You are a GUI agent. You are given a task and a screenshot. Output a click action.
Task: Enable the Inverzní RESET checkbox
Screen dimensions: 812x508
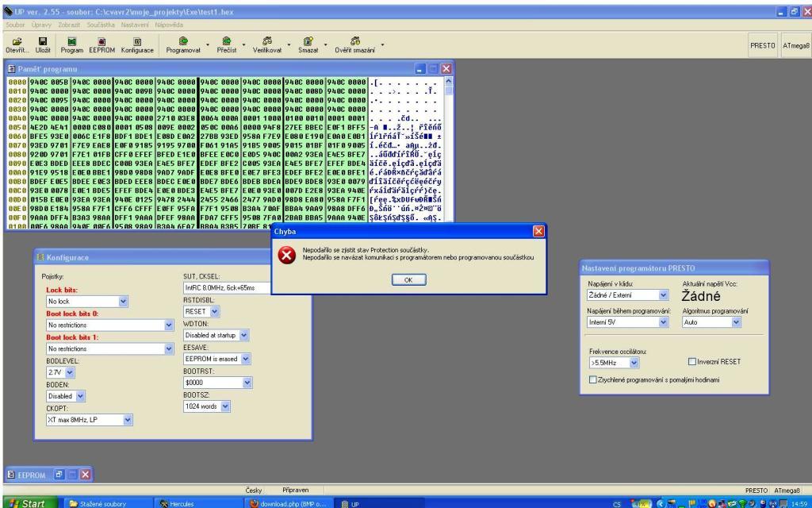click(x=691, y=361)
